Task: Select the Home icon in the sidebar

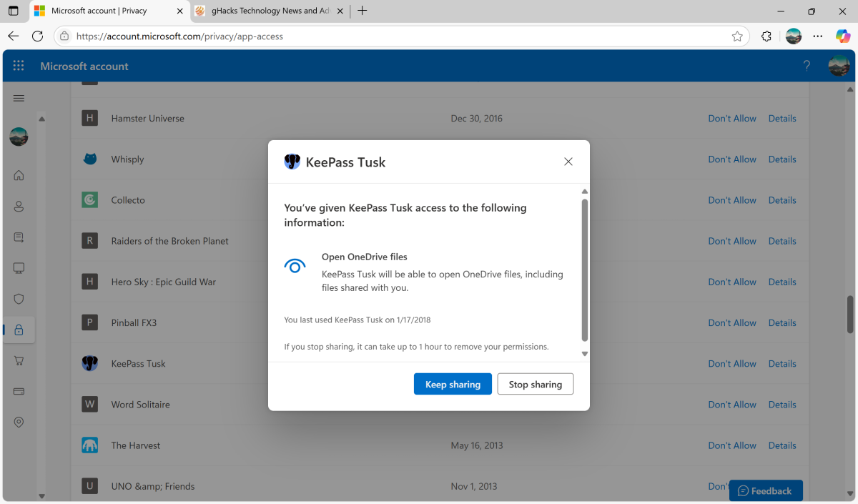Action: [19, 175]
